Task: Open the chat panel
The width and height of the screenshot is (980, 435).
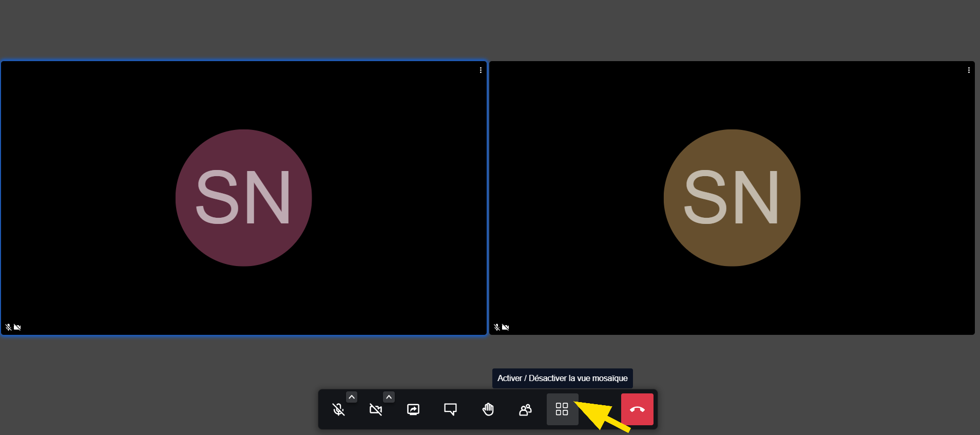Action: click(450, 409)
